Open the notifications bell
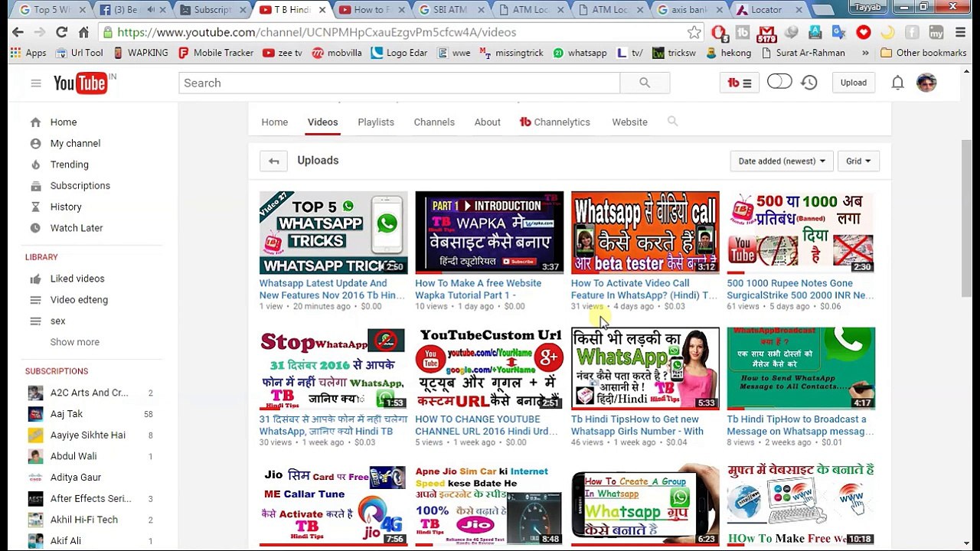This screenshot has width=980, height=551. click(x=897, y=83)
